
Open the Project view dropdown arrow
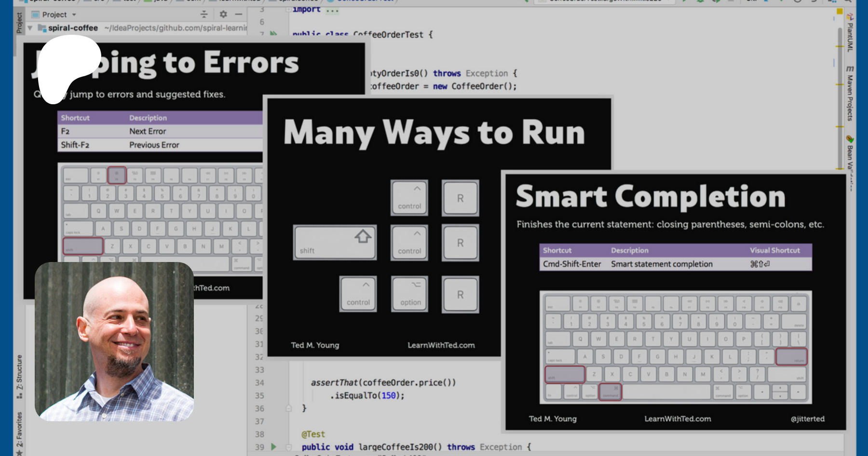pyautogui.click(x=74, y=14)
